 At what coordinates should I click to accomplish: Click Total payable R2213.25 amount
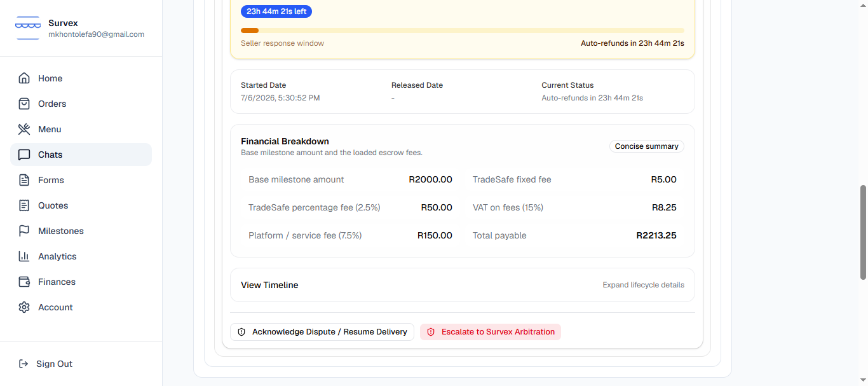coord(656,235)
